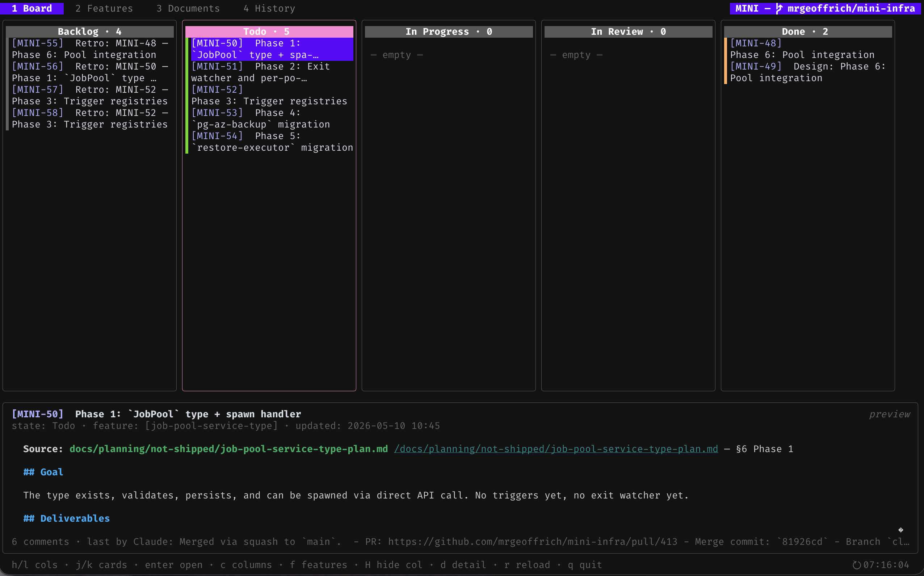Click 'h/l cols' shortcut hint
The width and height of the screenshot is (924, 576).
coord(35,565)
